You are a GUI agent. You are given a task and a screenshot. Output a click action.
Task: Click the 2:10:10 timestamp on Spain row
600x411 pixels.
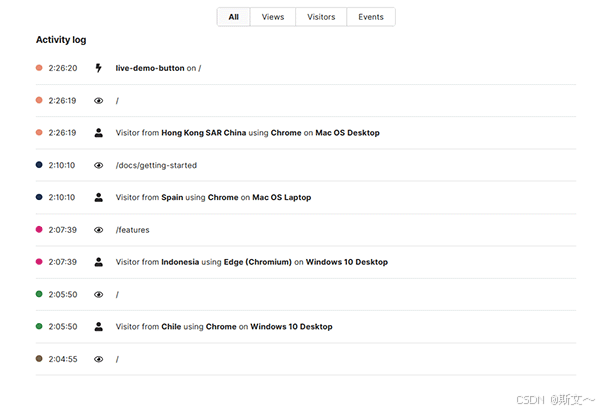coord(62,197)
